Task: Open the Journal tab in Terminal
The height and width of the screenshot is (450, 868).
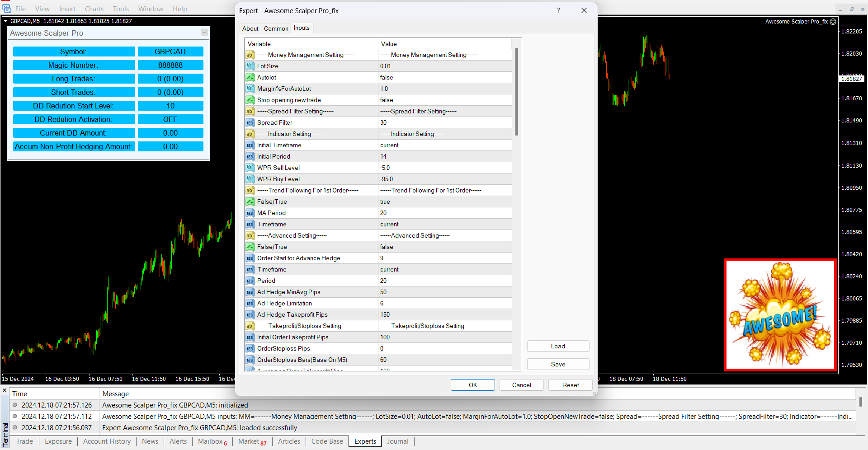Action: pyautogui.click(x=397, y=441)
